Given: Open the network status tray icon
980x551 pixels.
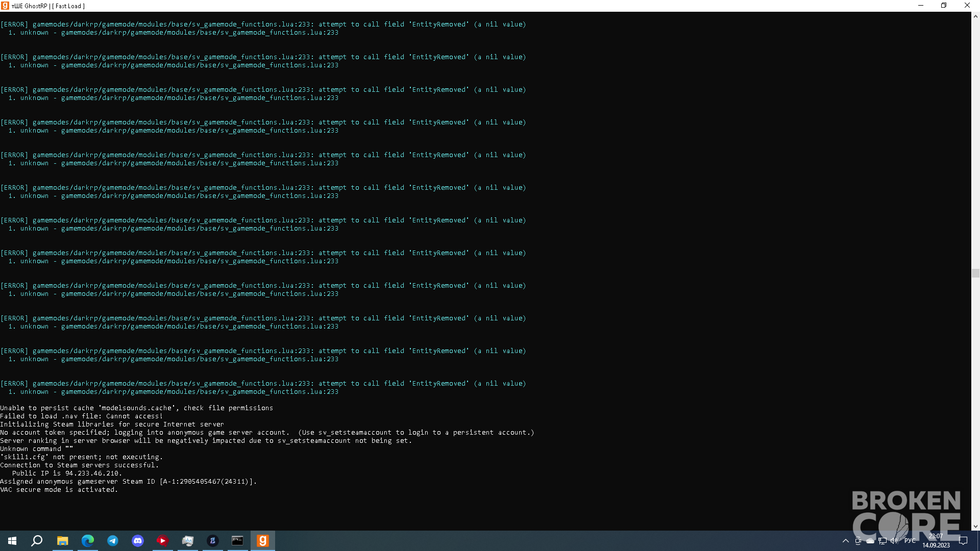Looking at the screenshot, I should tap(883, 541).
